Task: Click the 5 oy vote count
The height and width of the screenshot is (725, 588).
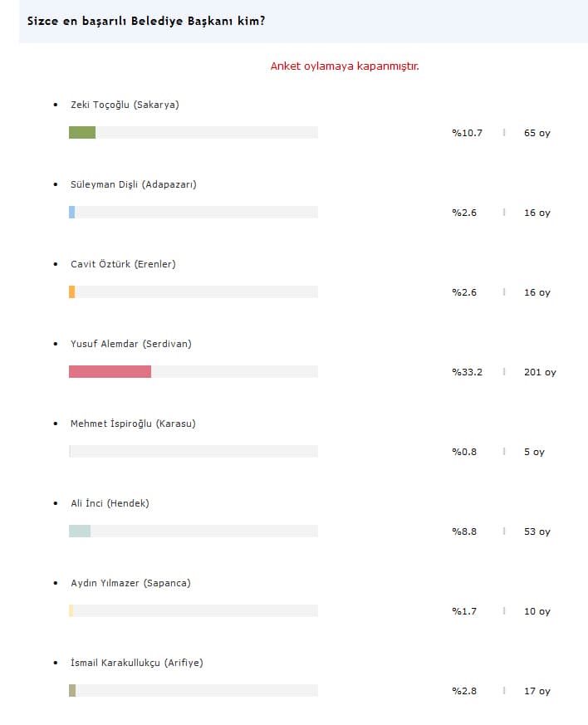Action: 534,452
